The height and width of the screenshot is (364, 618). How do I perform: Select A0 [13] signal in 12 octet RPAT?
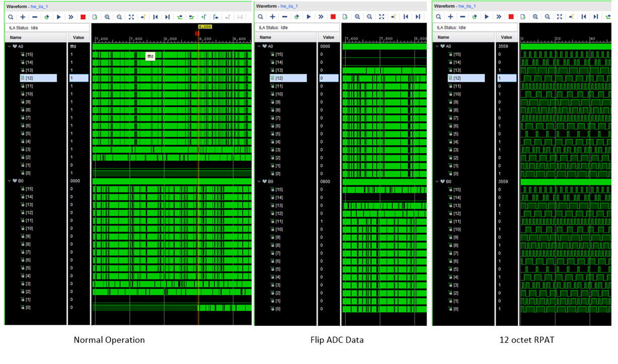point(454,70)
